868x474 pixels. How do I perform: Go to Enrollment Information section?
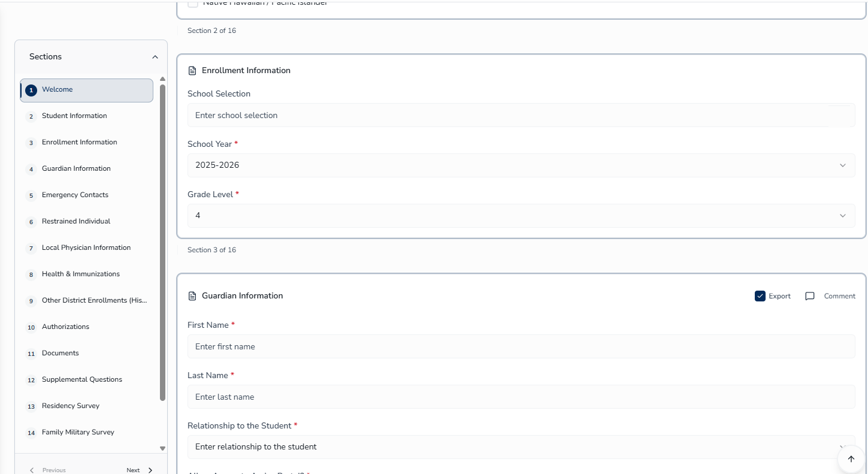point(87,143)
